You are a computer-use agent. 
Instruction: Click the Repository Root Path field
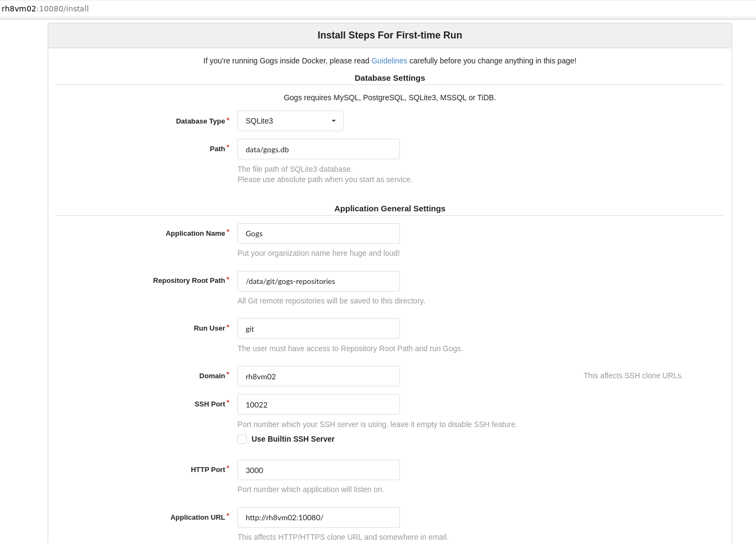[x=319, y=281]
